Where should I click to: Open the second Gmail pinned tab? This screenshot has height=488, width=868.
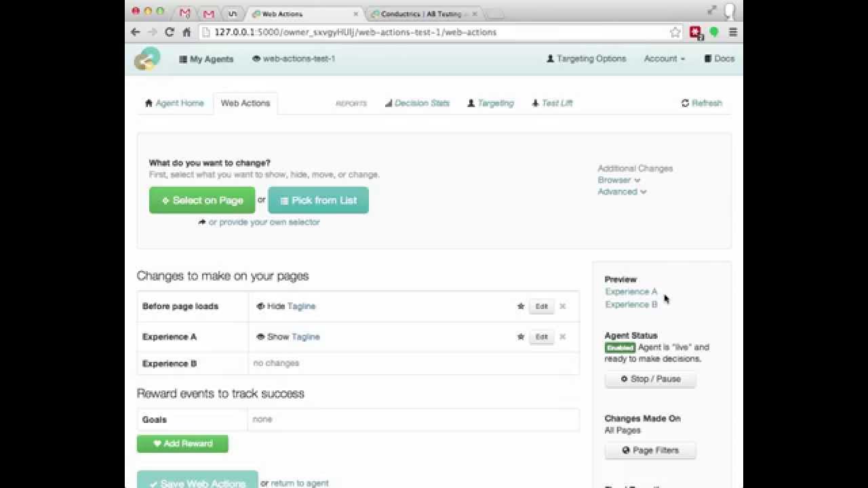point(209,14)
